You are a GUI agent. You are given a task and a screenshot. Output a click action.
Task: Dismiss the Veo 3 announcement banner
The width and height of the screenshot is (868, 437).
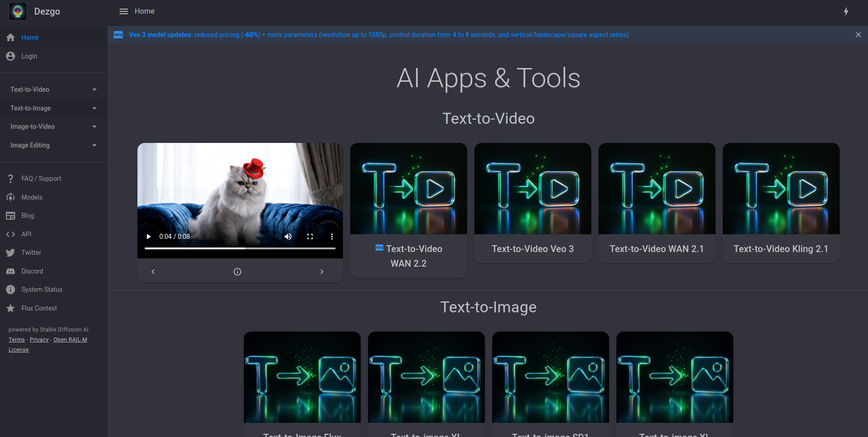coord(858,35)
